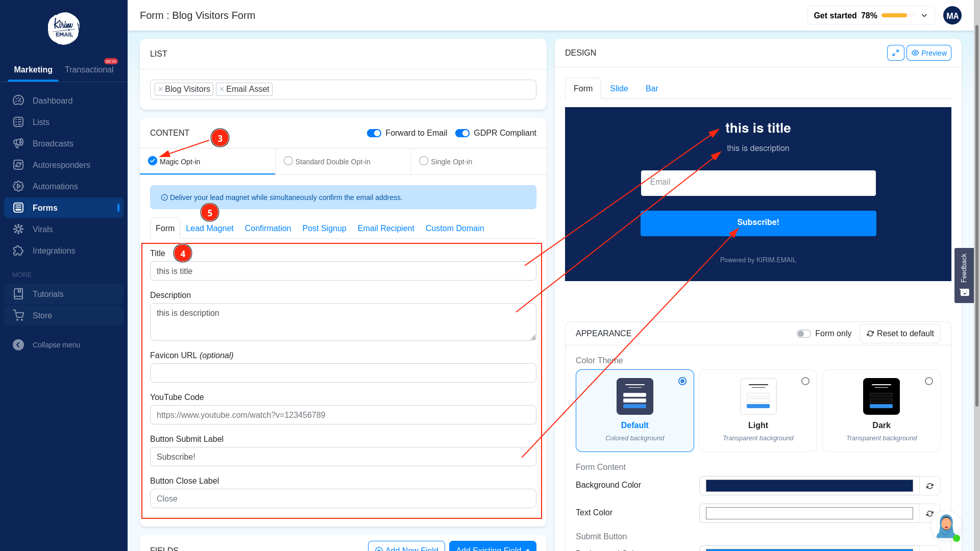Preview the form design
980x551 pixels.
click(x=928, y=53)
